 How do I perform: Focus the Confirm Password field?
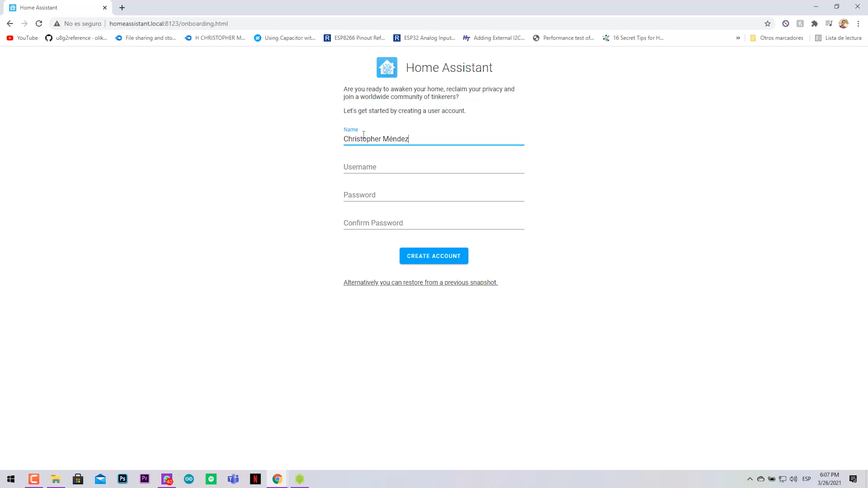pos(434,223)
